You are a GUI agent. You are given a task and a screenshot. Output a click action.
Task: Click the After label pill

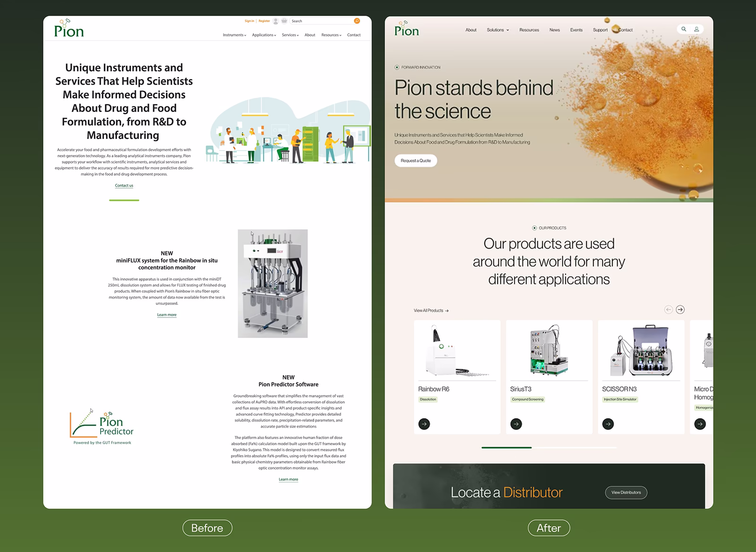click(x=549, y=528)
